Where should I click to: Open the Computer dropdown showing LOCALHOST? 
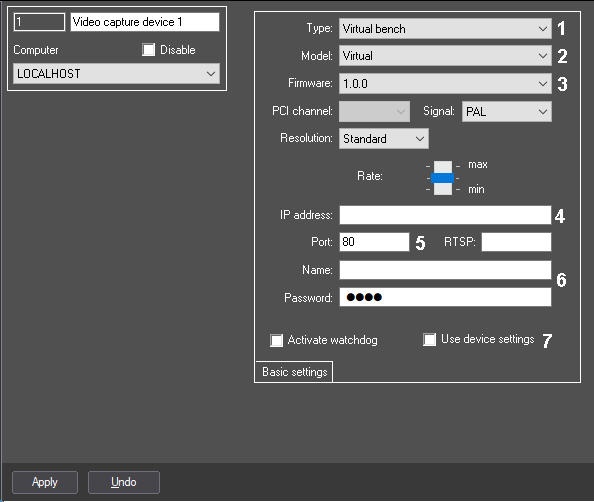coord(116,74)
